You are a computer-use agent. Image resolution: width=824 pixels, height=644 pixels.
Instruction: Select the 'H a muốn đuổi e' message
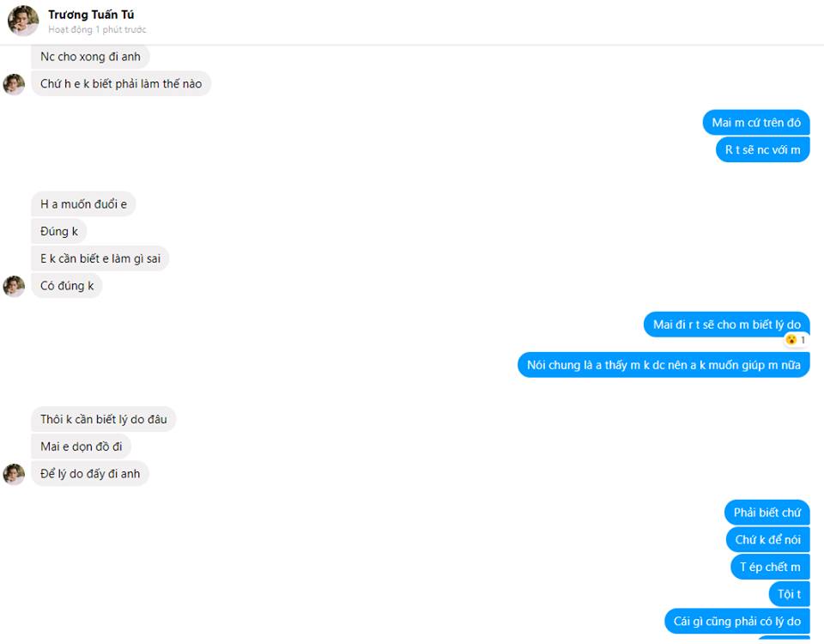[83, 204]
